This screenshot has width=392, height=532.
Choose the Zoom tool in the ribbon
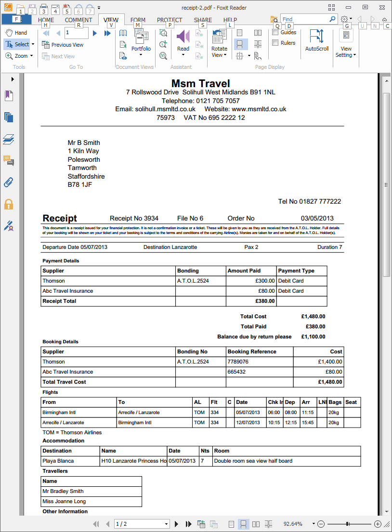tap(16, 56)
